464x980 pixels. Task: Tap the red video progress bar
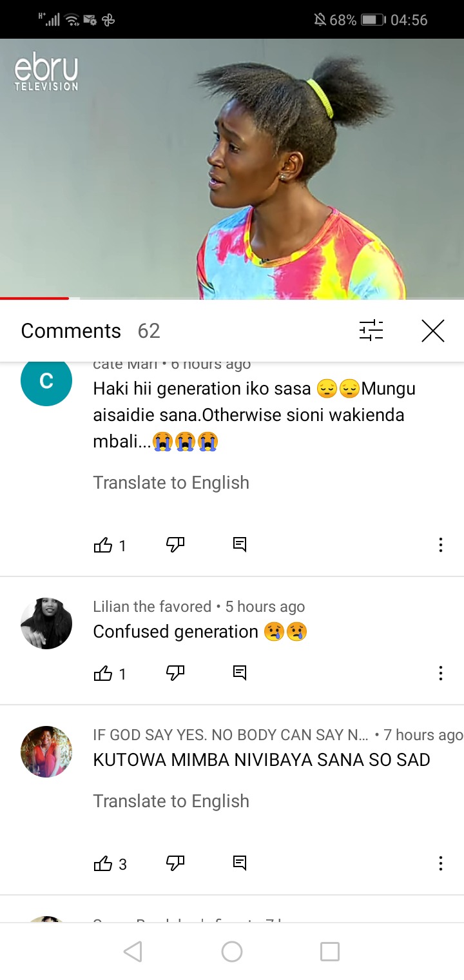[x=35, y=299]
